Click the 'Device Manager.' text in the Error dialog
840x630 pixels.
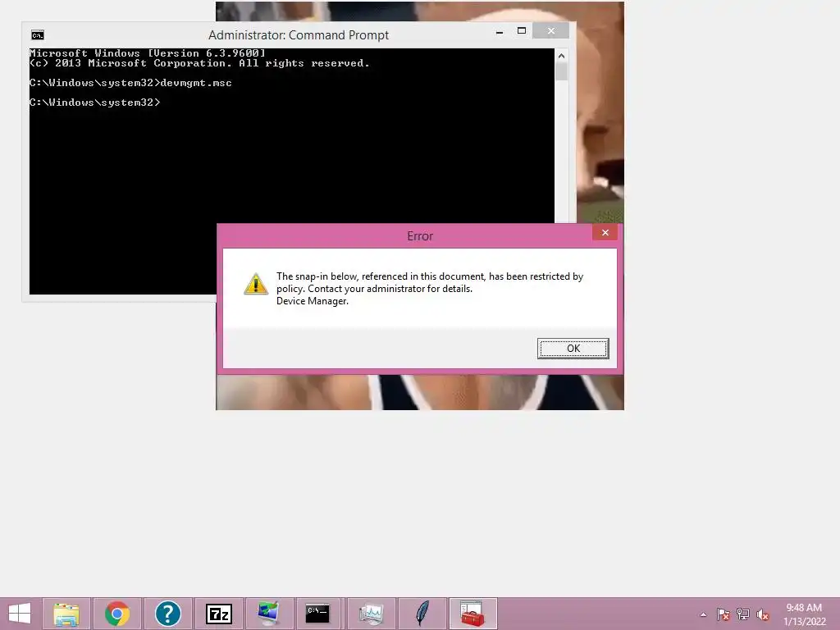pos(313,301)
